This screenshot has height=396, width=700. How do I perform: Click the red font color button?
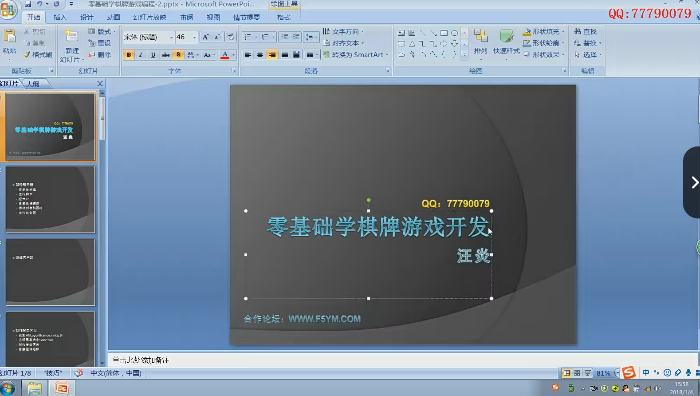coord(225,55)
